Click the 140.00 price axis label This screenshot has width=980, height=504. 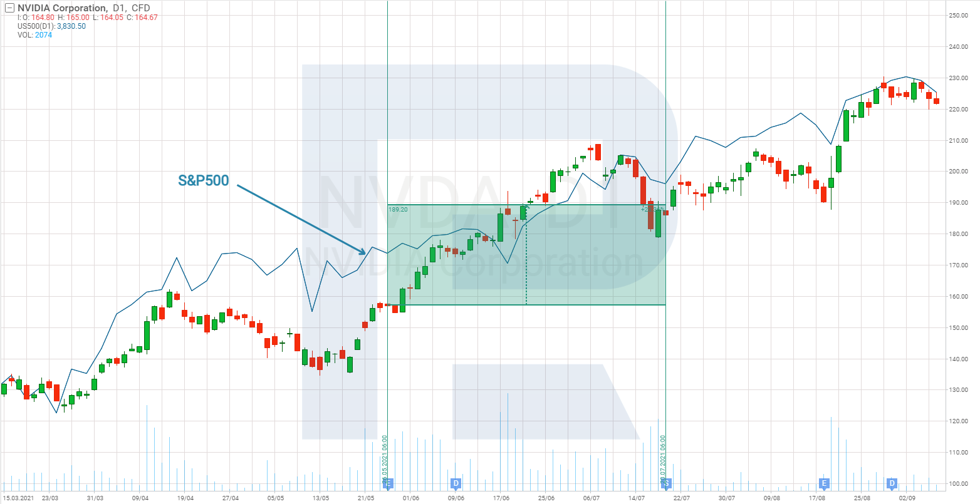tap(959, 359)
